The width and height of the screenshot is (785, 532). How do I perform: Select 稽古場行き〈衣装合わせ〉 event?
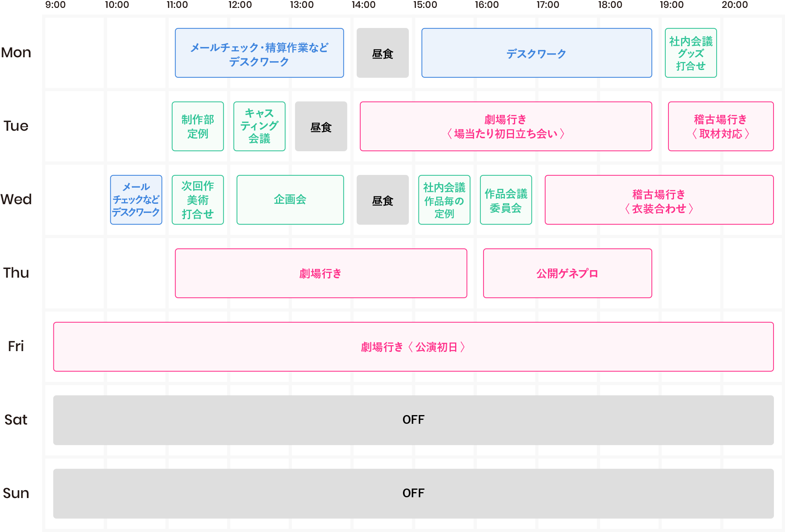659,200
